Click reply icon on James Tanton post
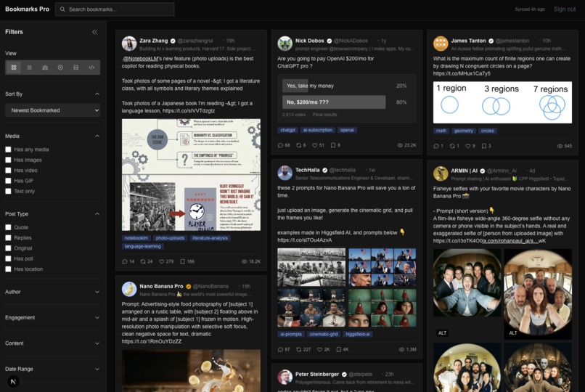Viewport: 585px width, 392px height. coord(436,146)
